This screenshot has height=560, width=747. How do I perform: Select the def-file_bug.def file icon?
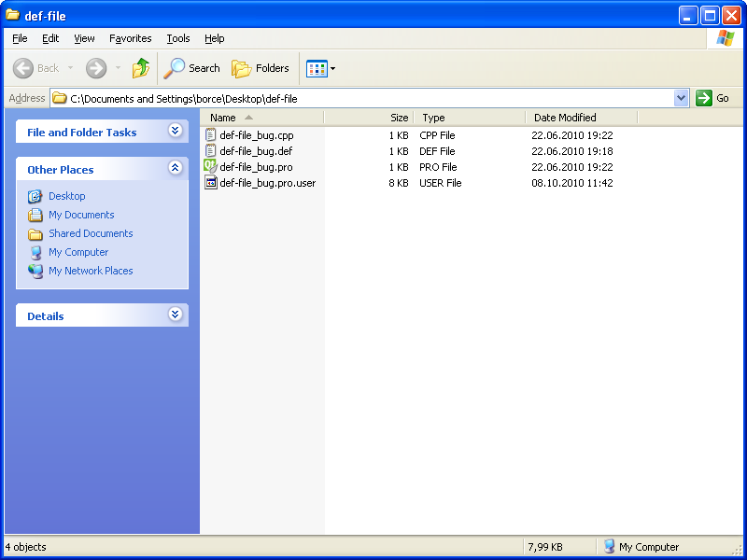click(210, 151)
